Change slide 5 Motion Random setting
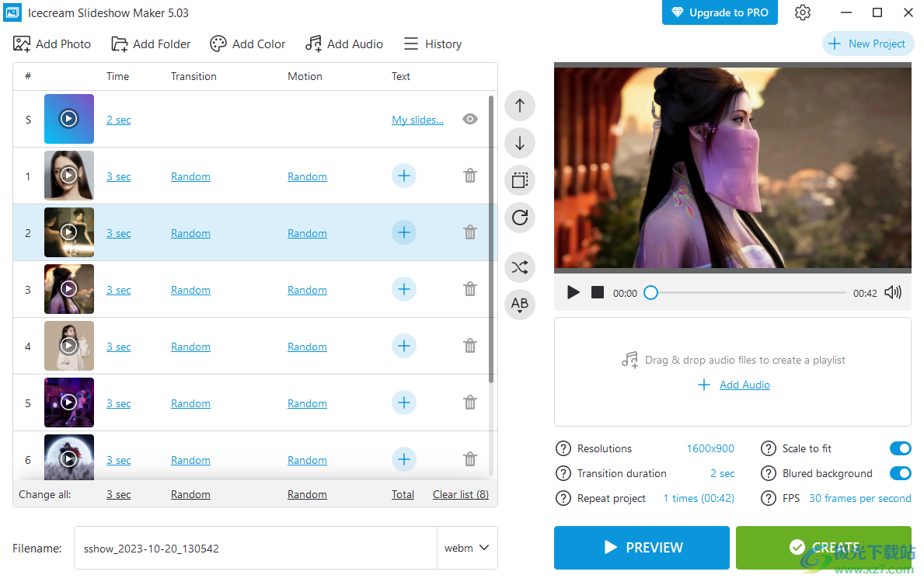Screen dimensions: 924x582 tap(307, 403)
